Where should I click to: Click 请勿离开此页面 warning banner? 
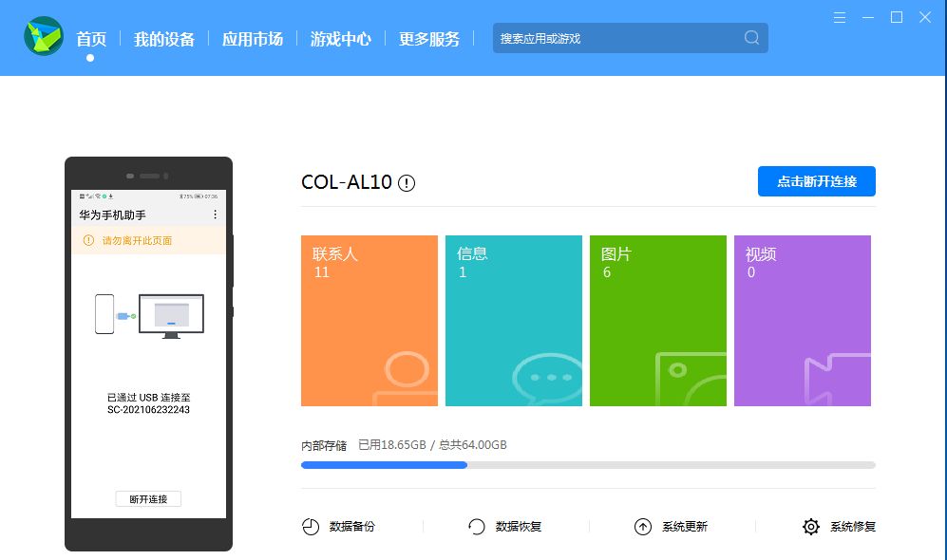(148, 240)
